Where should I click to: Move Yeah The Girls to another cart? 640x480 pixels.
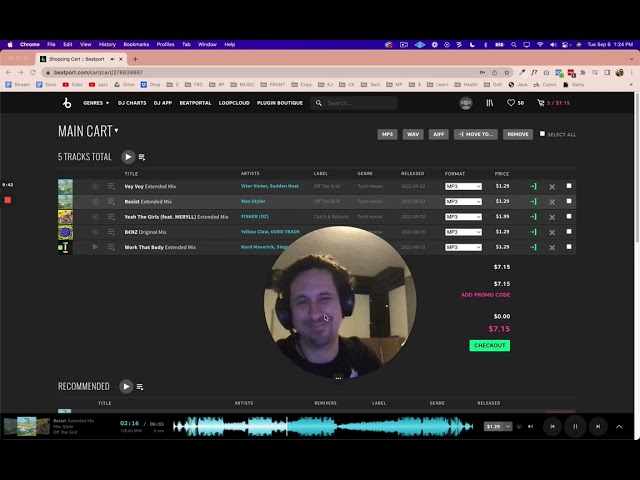(x=533, y=217)
